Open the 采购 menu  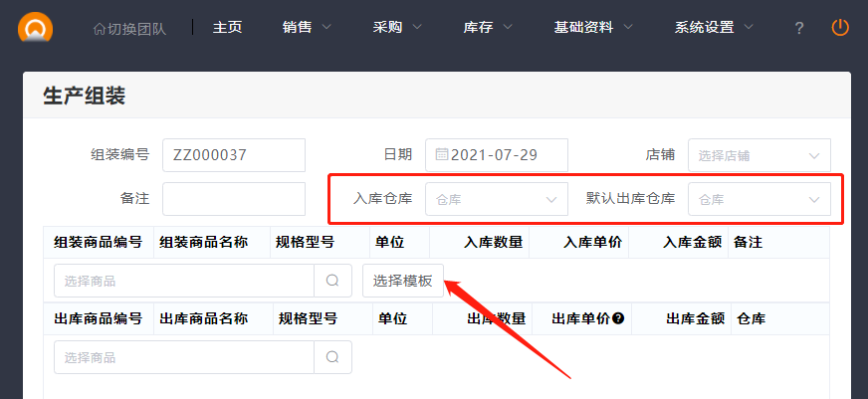pos(397,28)
